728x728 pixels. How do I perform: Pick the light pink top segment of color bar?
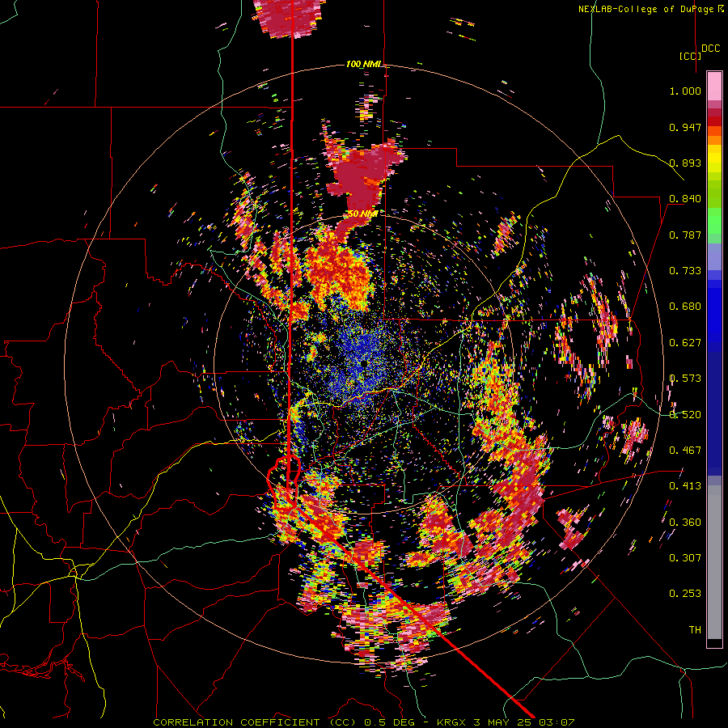click(714, 87)
